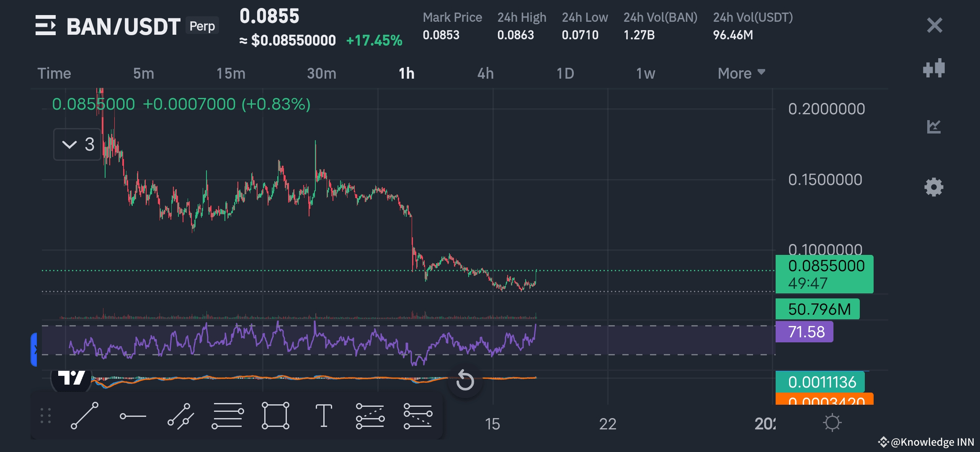Open the candlestick chart type icon
The width and height of the screenshot is (980, 452).
(x=934, y=68)
